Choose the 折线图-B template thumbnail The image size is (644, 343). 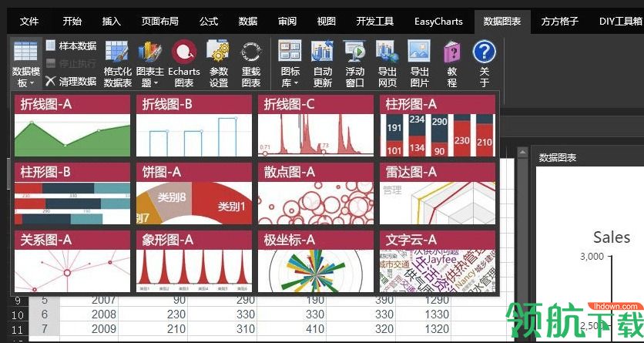(194, 126)
